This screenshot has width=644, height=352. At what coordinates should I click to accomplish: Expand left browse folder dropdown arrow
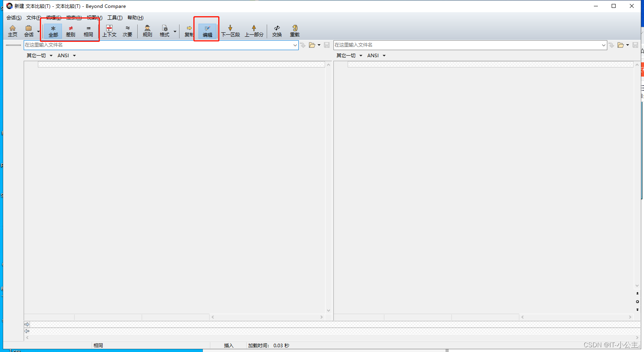319,45
